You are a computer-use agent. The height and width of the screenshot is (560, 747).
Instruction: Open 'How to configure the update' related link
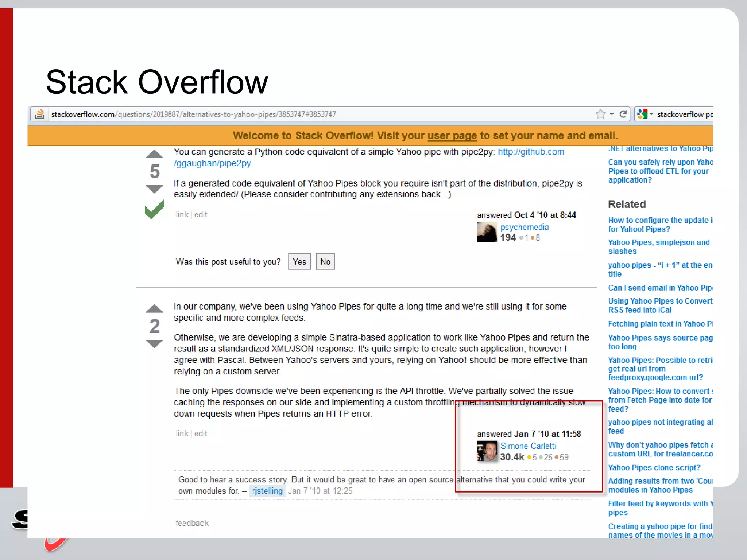pos(660,225)
